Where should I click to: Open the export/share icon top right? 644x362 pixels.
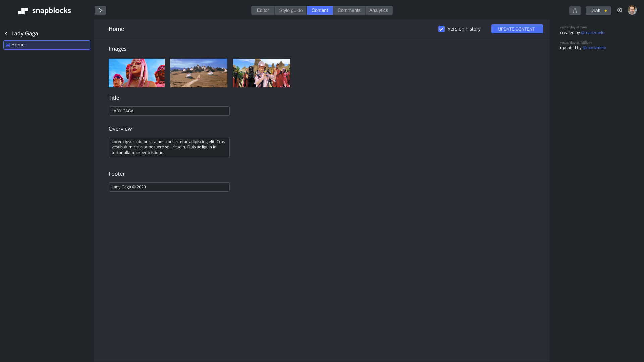pyautogui.click(x=575, y=10)
